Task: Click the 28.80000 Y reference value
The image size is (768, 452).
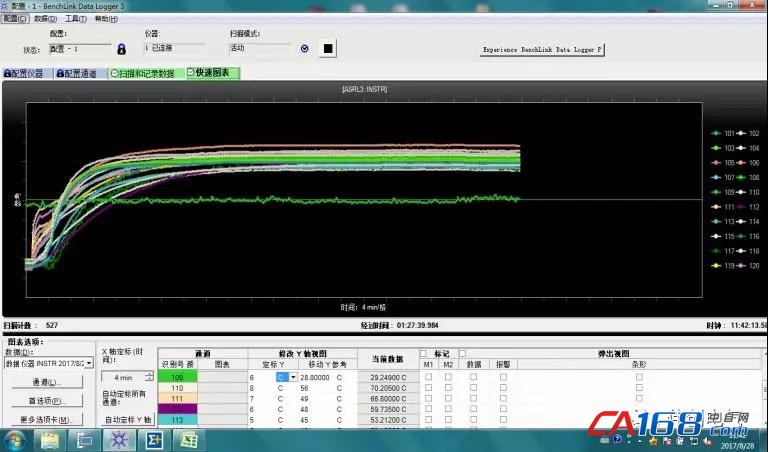Action: pos(314,378)
